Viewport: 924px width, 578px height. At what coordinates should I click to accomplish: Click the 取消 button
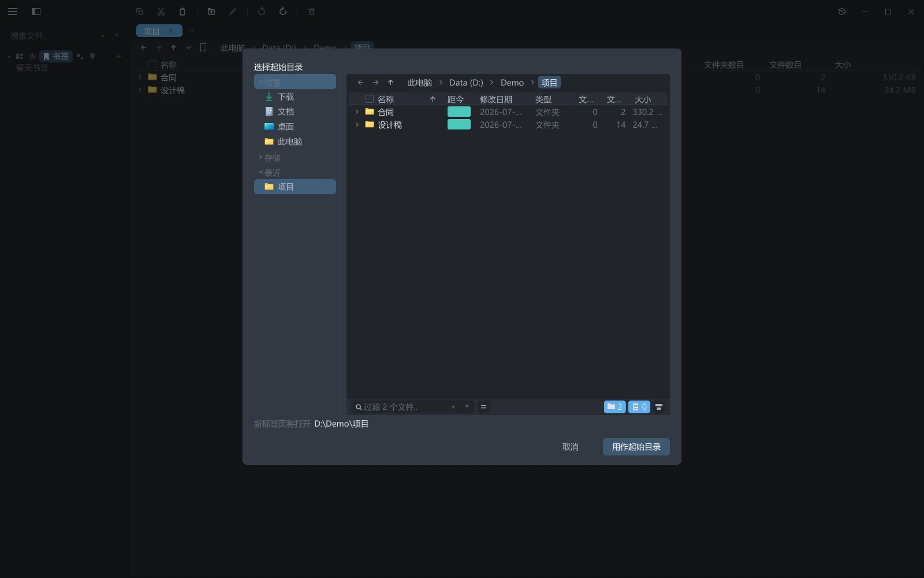click(x=571, y=447)
